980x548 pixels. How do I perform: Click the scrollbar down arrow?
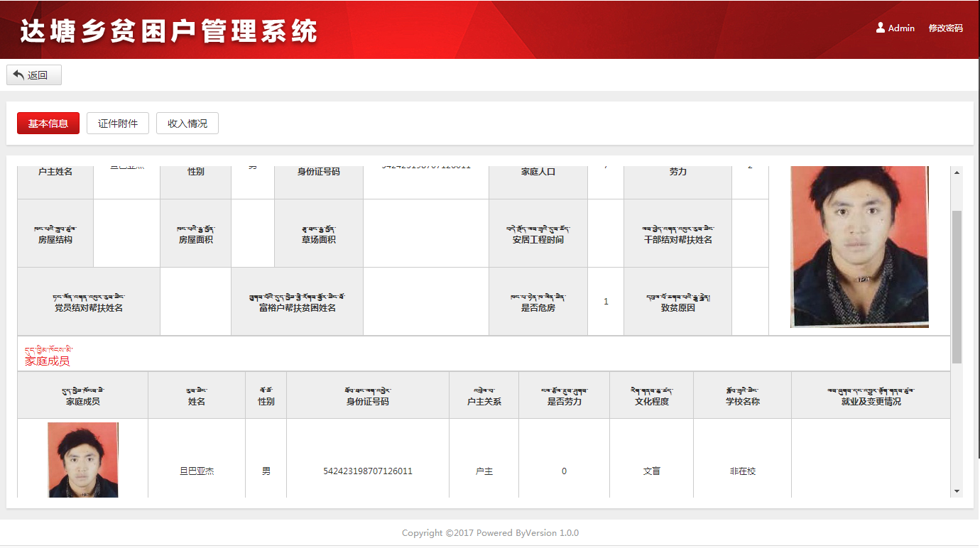(957, 491)
